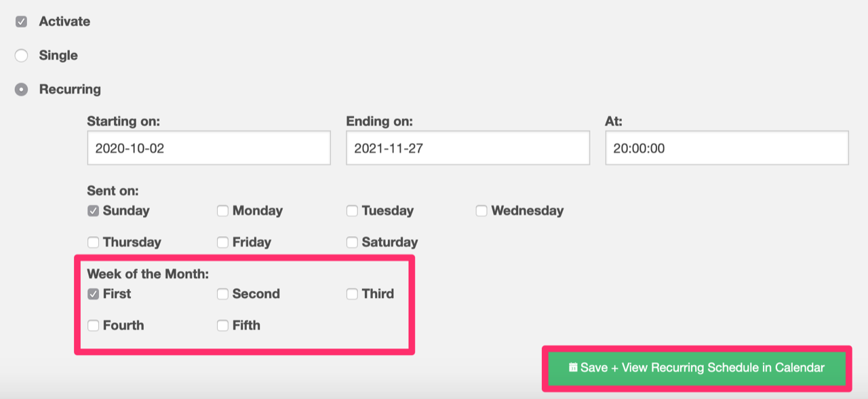
Task: Uncheck the First week checkbox
Action: [93, 294]
